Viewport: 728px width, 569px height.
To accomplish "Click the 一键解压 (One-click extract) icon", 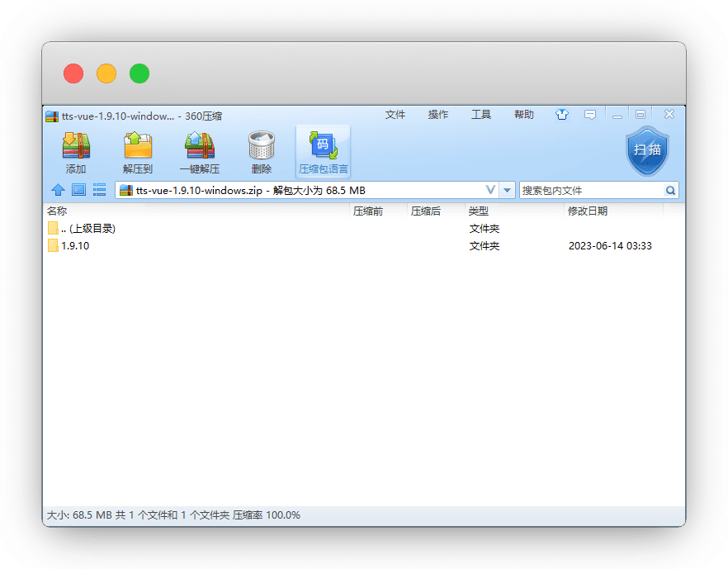I will point(200,146).
